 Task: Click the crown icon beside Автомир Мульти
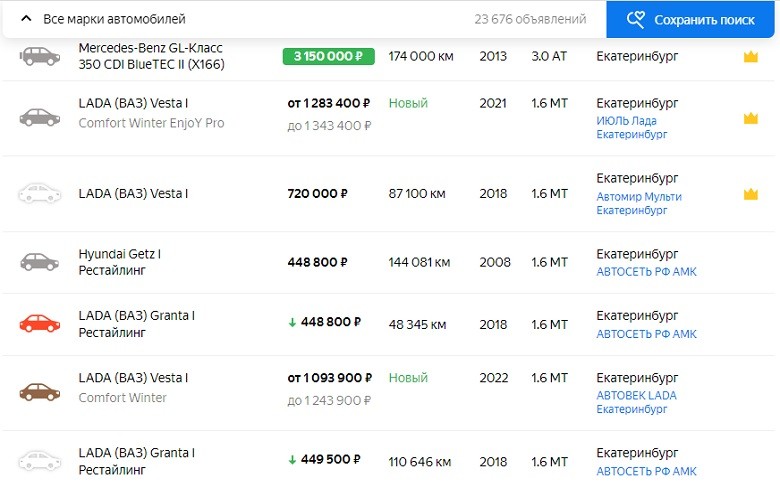750,194
